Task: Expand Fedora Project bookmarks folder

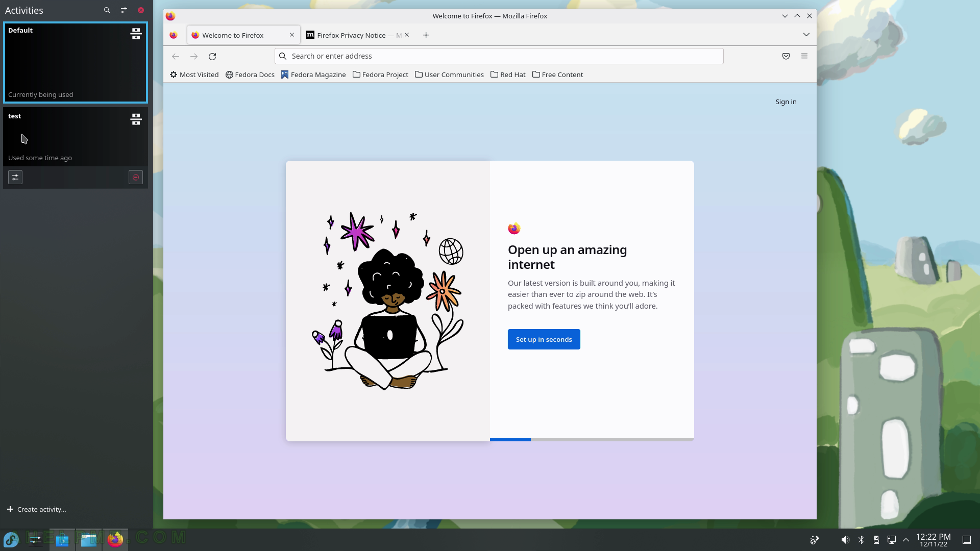Action: pyautogui.click(x=380, y=74)
